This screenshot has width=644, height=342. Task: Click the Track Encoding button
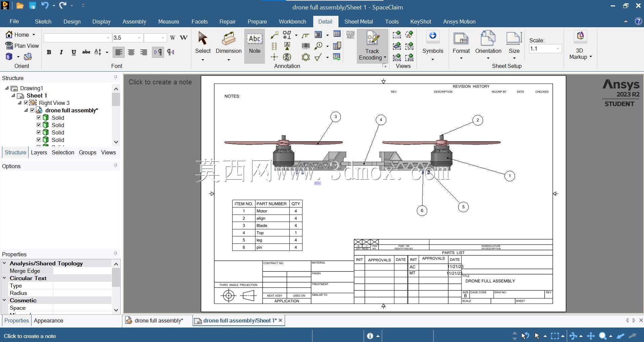pyautogui.click(x=372, y=46)
